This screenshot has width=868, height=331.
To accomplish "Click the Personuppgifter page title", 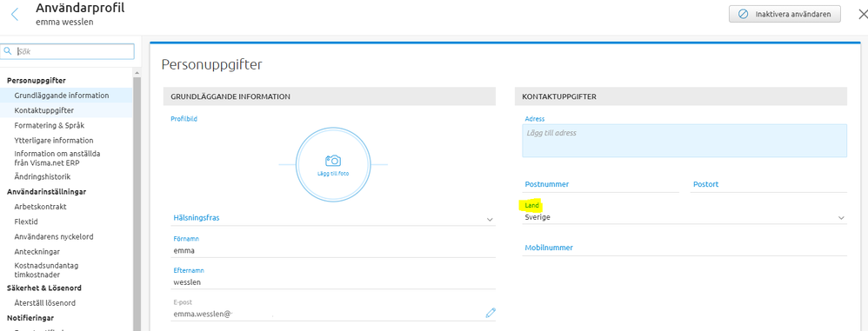I will [211, 64].
